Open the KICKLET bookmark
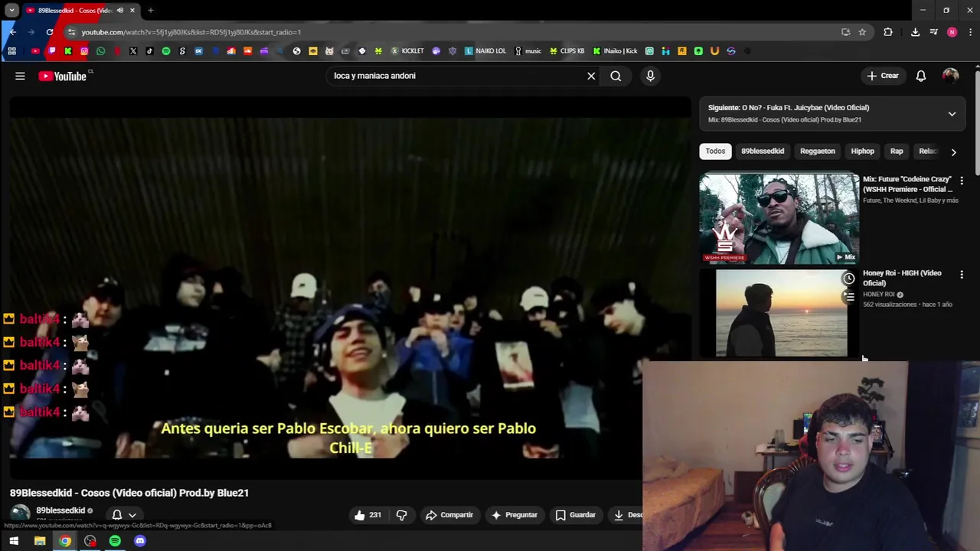The height and width of the screenshot is (551, 980). coord(407,51)
